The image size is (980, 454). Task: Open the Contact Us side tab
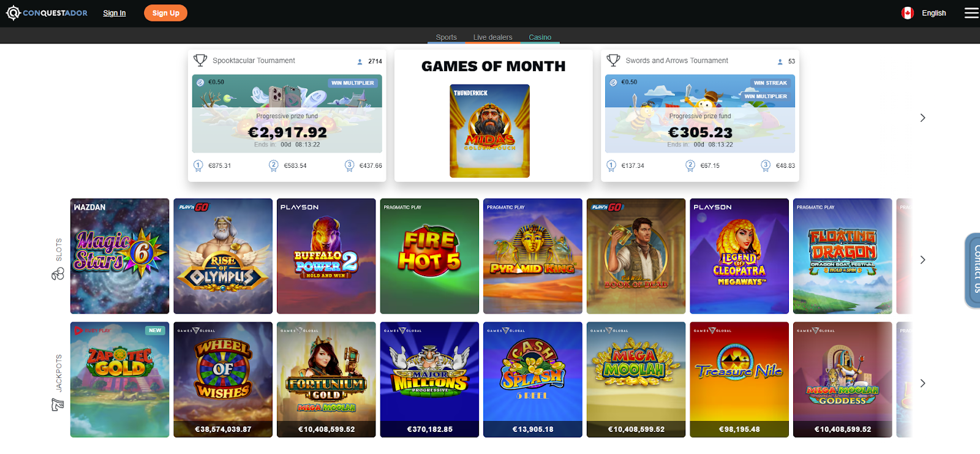[x=973, y=270]
